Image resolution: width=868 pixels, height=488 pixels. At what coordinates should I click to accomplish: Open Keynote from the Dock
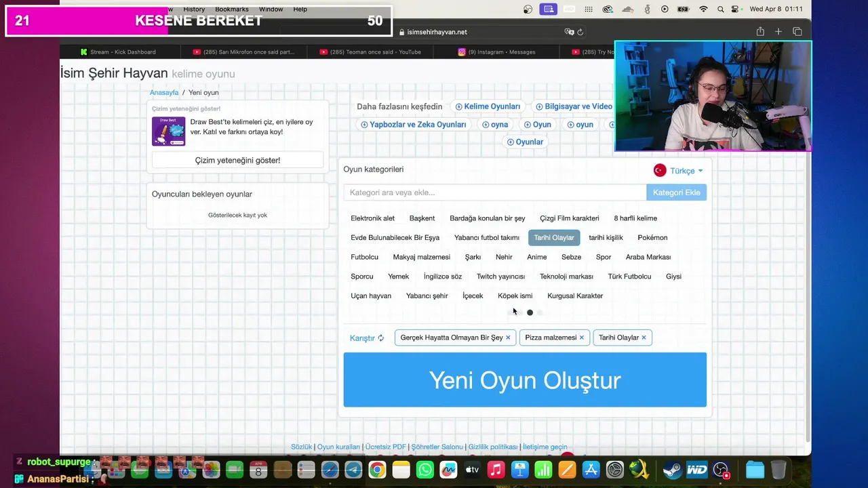tap(519, 470)
